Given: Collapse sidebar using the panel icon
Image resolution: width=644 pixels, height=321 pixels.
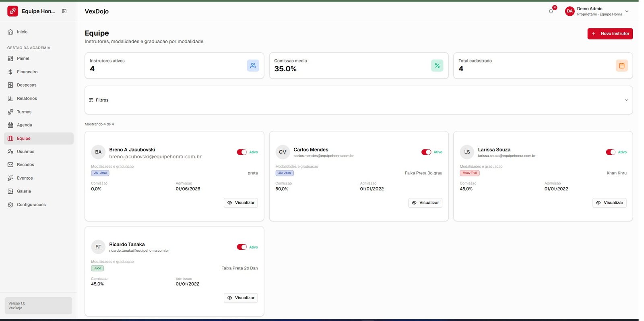Looking at the screenshot, I should [x=64, y=11].
